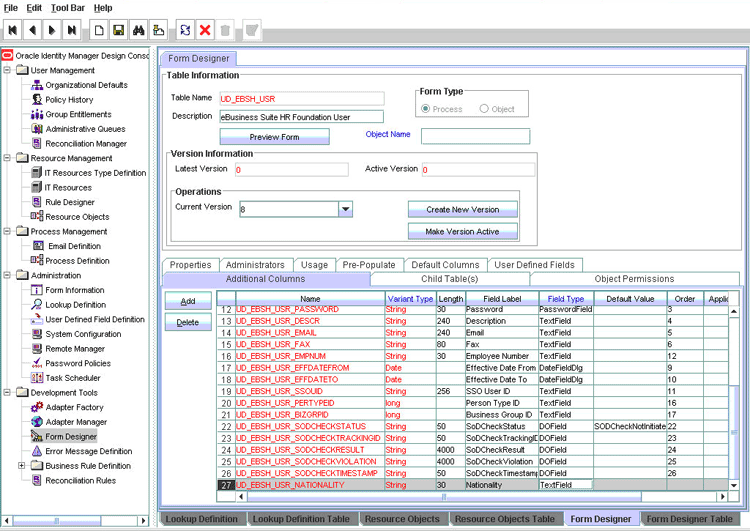Click the Create New Version button
The height and width of the screenshot is (531, 750).
462,209
